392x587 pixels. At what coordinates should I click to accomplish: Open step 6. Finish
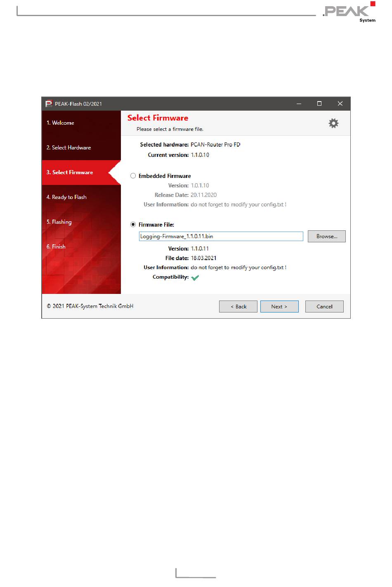[x=81, y=247]
